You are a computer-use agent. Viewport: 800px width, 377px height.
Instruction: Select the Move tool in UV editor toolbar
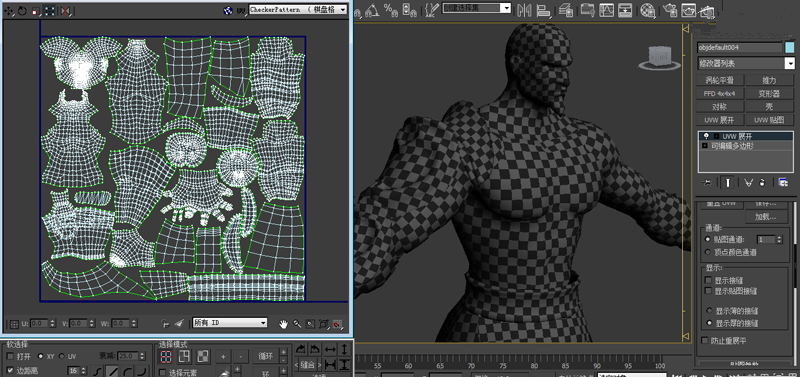(x=8, y=10)
